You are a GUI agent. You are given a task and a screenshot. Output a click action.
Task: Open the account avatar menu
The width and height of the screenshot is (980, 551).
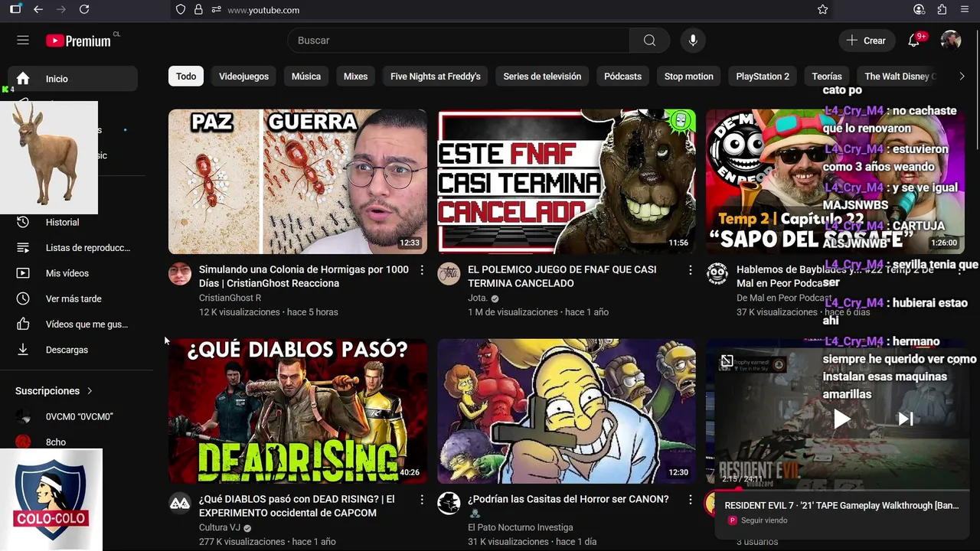point(951,41)
